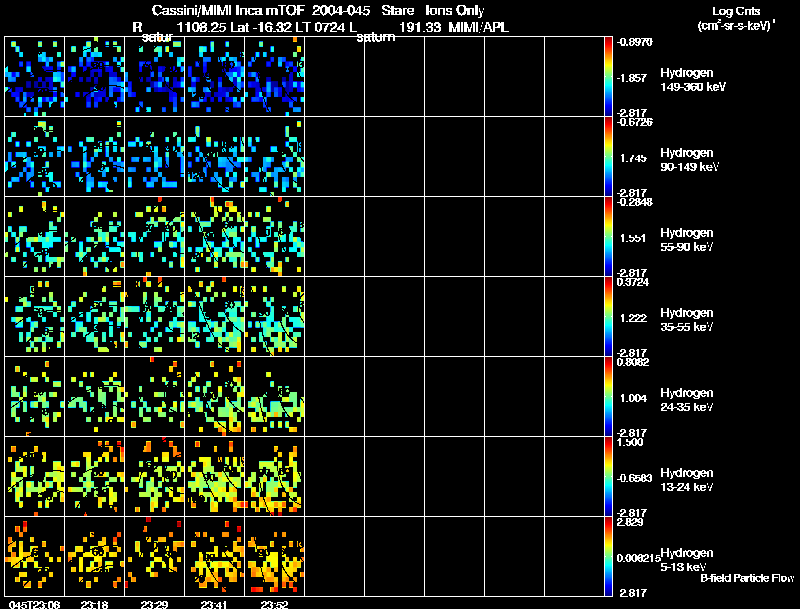This screenshot has height=609, width=800.
Task: Click the 045T23:08 time label
Action: point(32,604)
